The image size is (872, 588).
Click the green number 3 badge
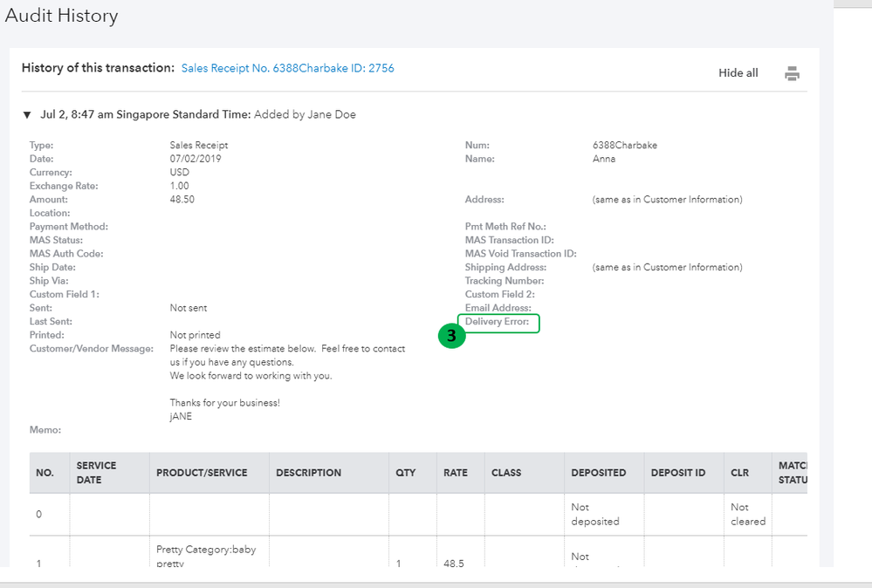pyautogui.click(x=451, y=336)
